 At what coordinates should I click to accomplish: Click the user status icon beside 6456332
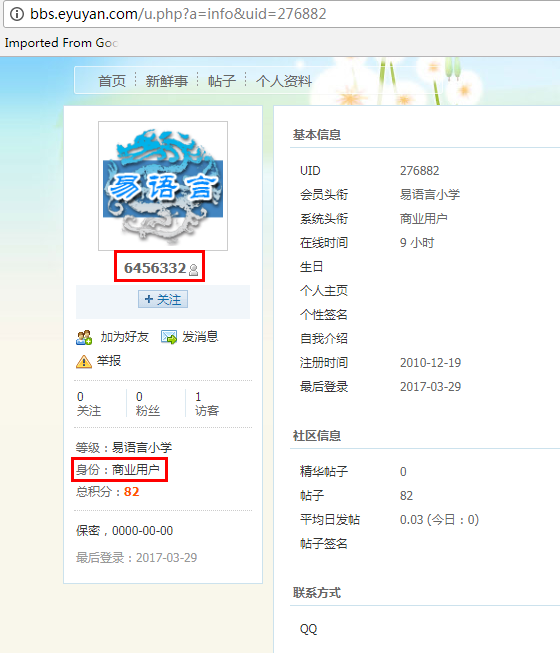[x=193, y=270]
